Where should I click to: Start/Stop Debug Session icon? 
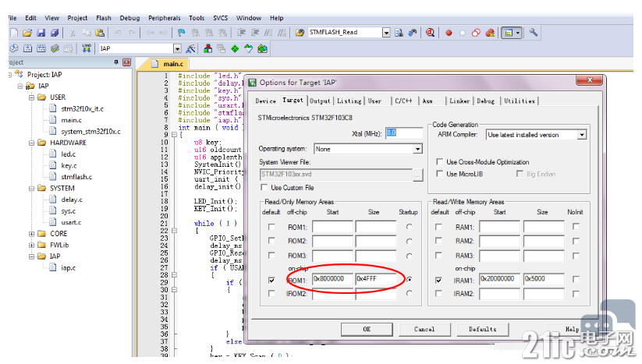pyautogui.click(x=430, y=33)
